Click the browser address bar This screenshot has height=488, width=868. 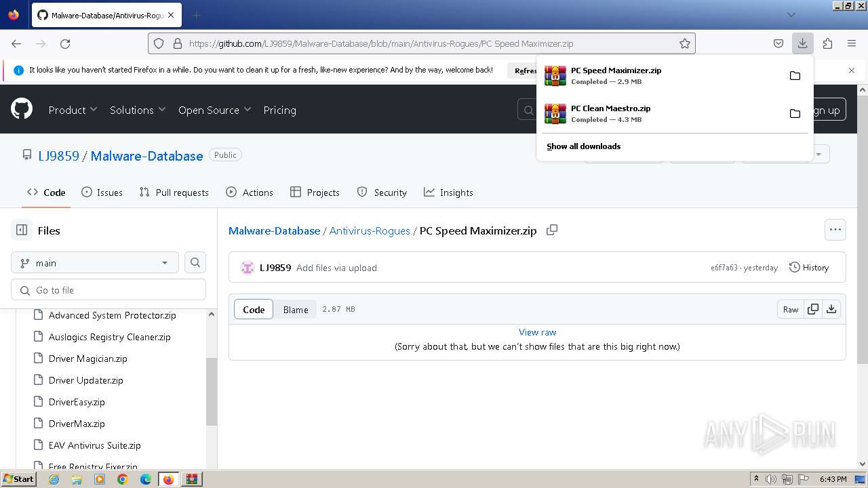tap(420, 43)
